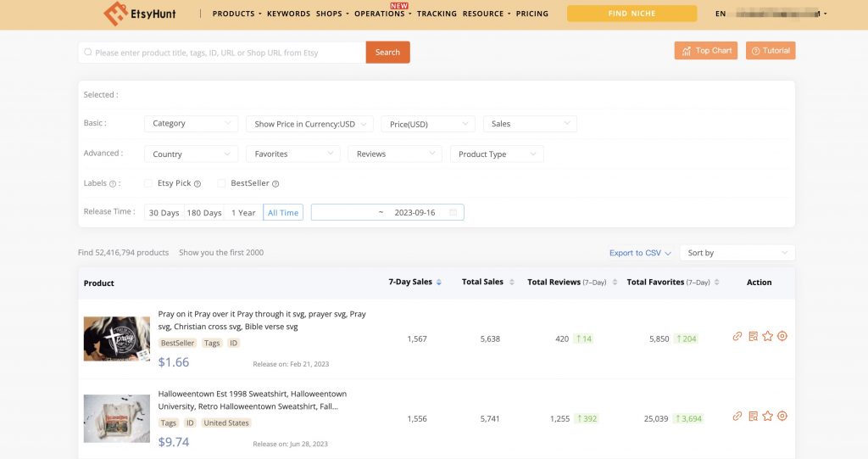Open Halloweentown Est 1998 Sweatshirt title
The height and width of the screenshot is (459, 868).
(253, 400)
